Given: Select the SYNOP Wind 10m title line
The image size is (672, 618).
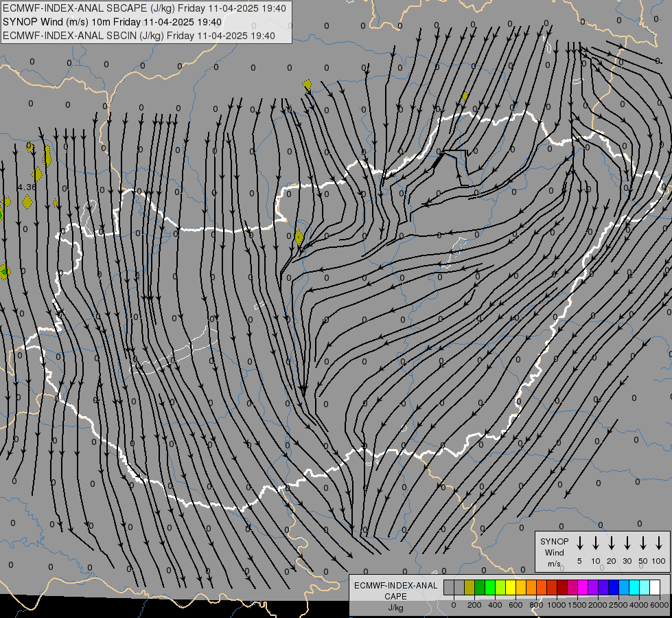Looking at the screenshot, I should coord(112,22).
